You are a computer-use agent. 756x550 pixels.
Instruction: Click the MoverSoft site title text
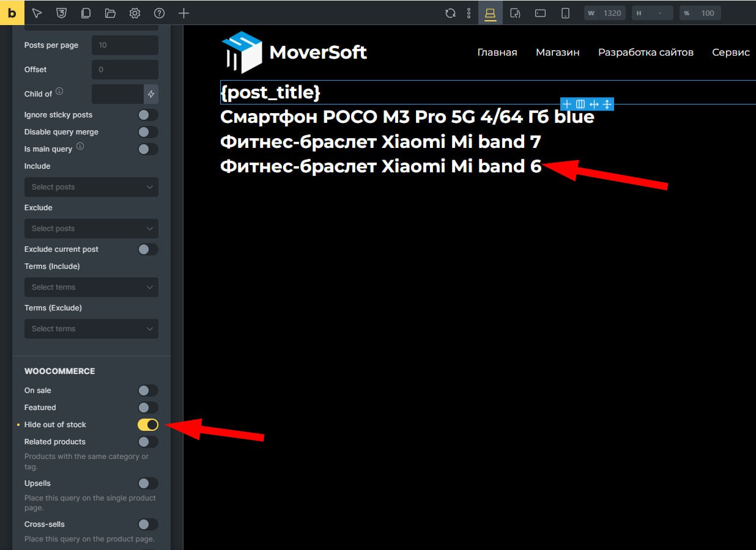point(318,53)
